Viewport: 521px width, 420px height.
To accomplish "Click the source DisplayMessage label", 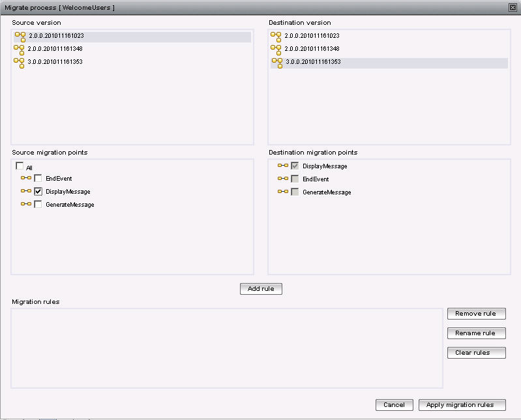I will (68, 192).
